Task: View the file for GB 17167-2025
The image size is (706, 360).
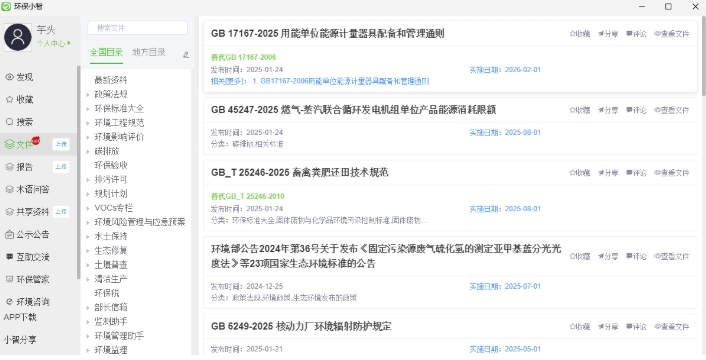Action: click(671, 34)
